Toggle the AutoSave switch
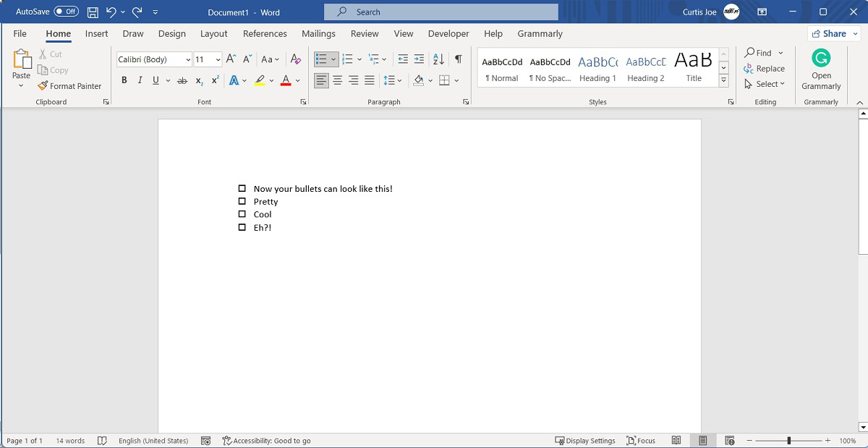 [67, 12]
